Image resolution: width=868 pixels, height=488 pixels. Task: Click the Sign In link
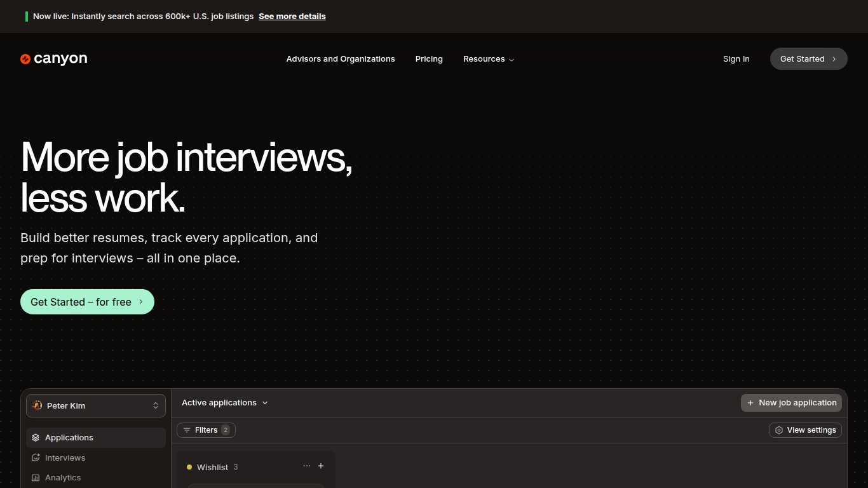[736, 59]
